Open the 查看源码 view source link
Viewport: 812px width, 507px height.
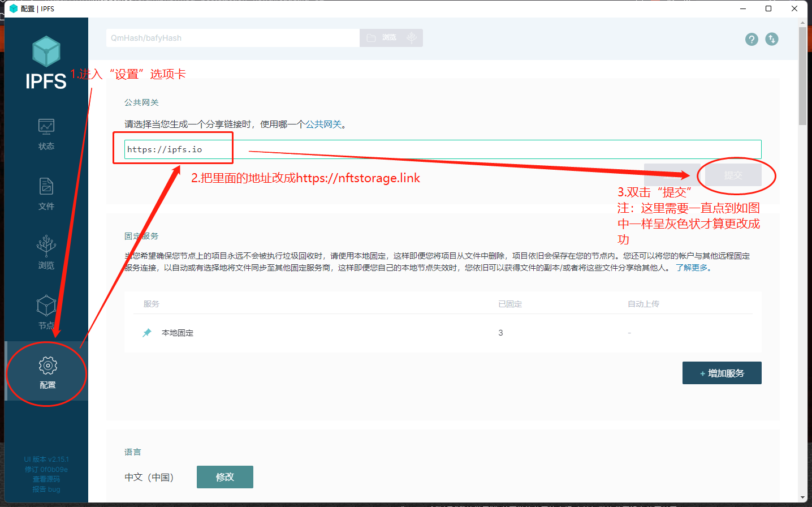(46, 479)
